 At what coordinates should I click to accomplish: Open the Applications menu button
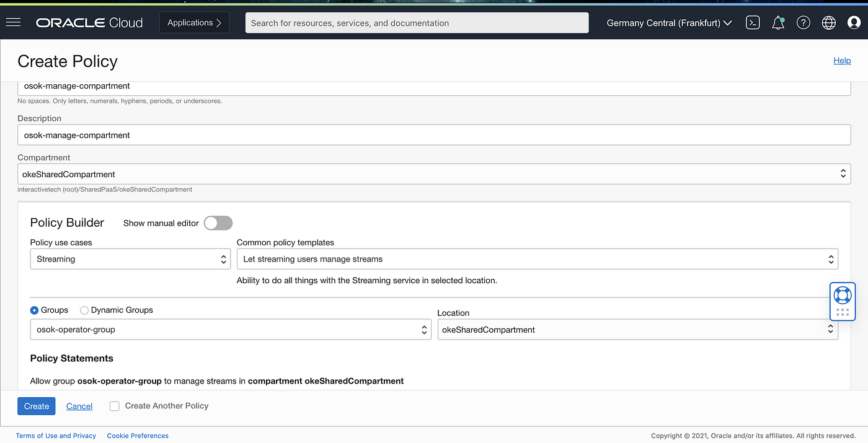(x=194, y=23)
